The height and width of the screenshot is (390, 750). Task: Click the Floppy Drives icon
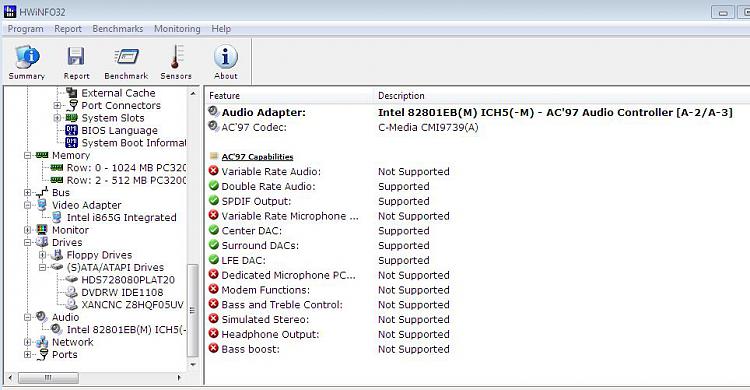[x=57, y=255]
